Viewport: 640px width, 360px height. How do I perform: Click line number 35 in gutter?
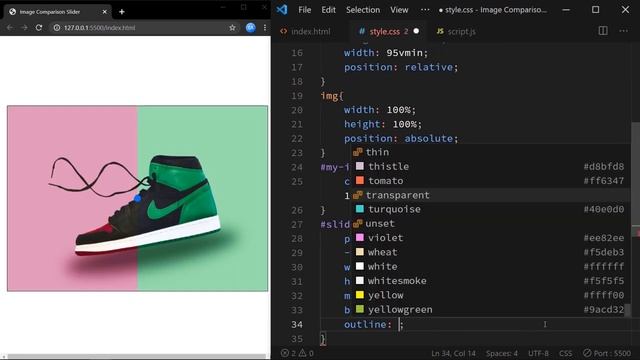(x=297, y=338)
